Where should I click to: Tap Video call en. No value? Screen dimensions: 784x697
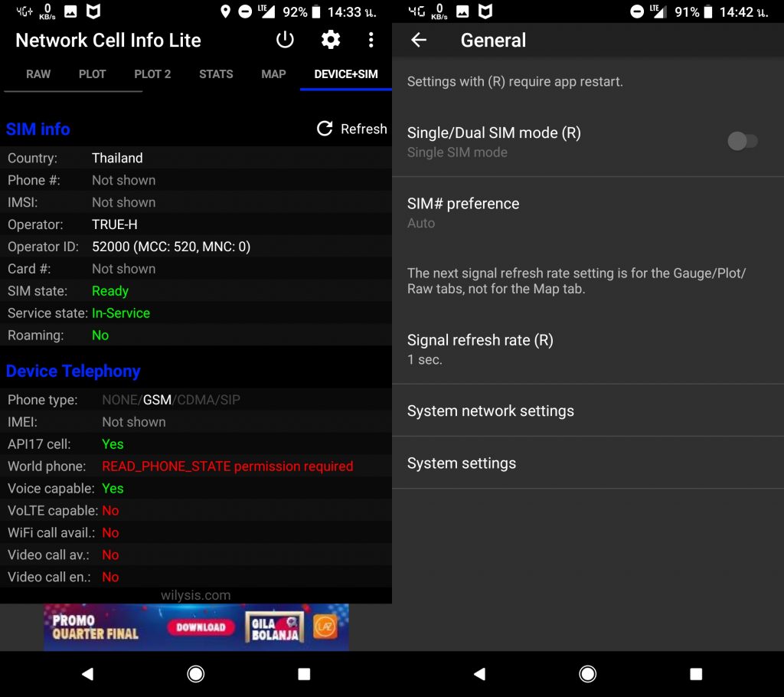[x=110, y=577]
